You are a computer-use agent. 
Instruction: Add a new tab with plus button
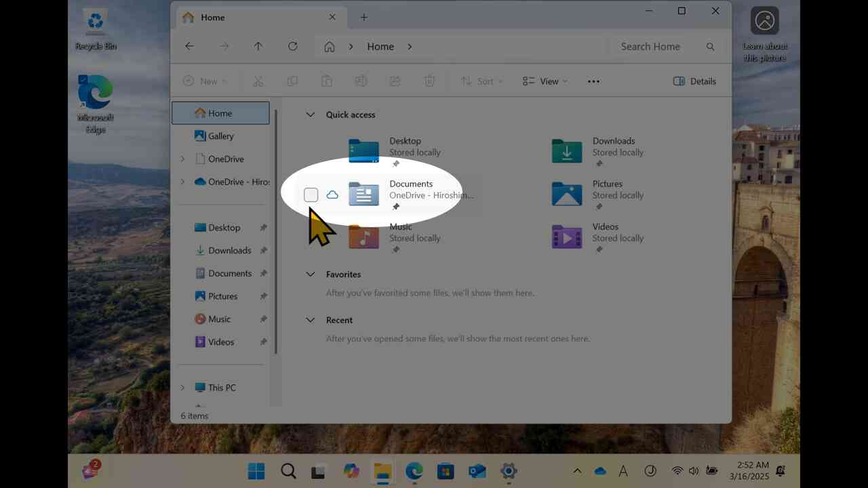coord(364,18)
